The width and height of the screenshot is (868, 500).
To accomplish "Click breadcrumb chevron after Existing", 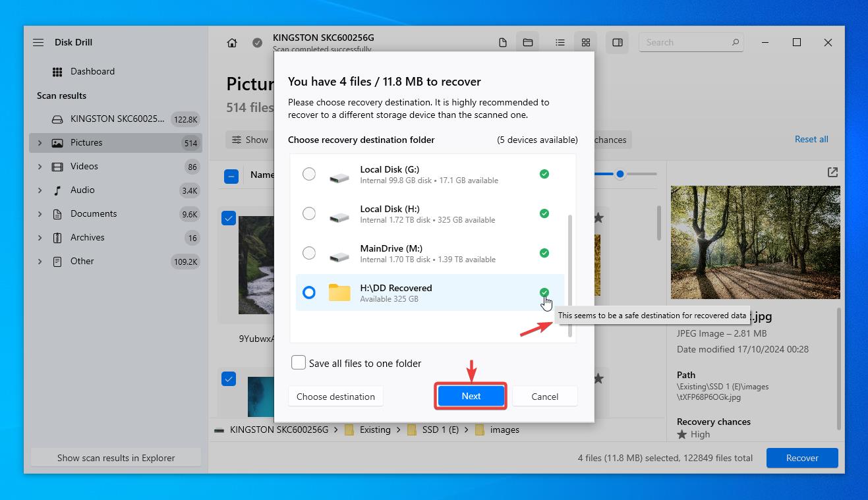I will (399, 430).
